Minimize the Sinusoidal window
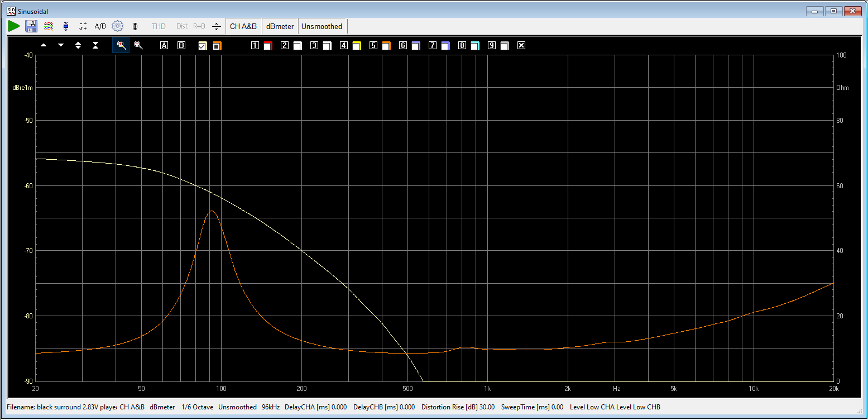 click(816, 11)
